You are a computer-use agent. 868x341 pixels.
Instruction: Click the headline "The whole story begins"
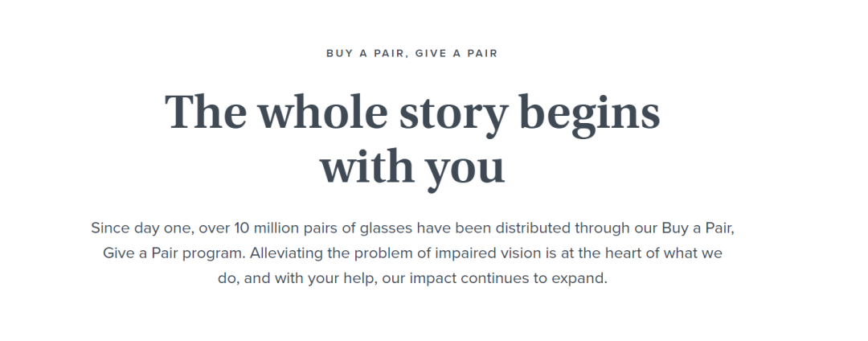coord(411,112)
